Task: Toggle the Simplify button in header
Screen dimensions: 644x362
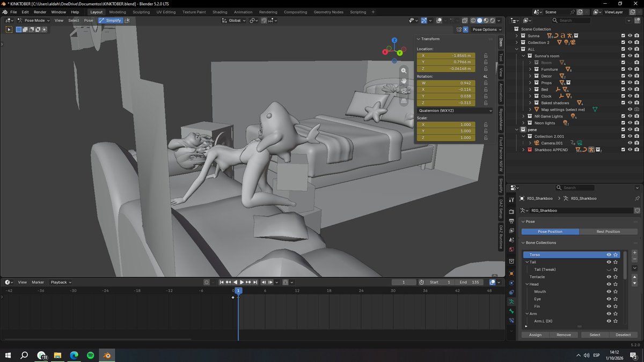Action: pyautogui.click(x=111, y=20)
